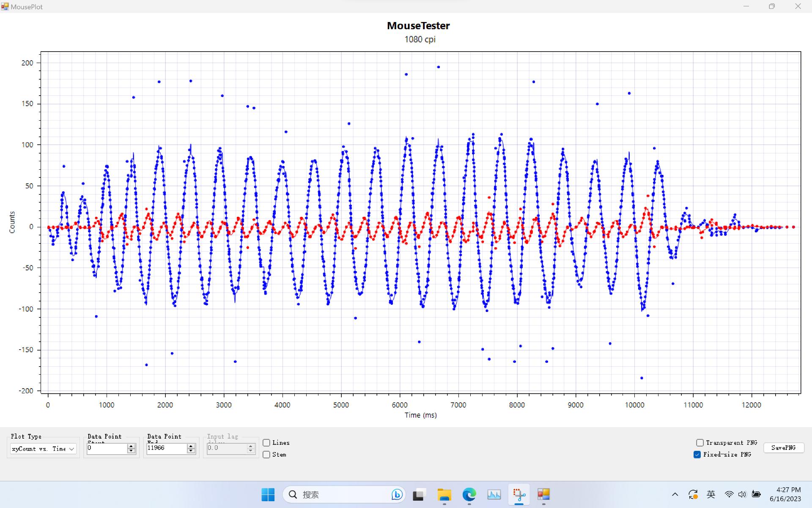This screenshot has width=812, height=508.
Task: Open the Plot Type dropdown
Action: (x=43, y=449)
